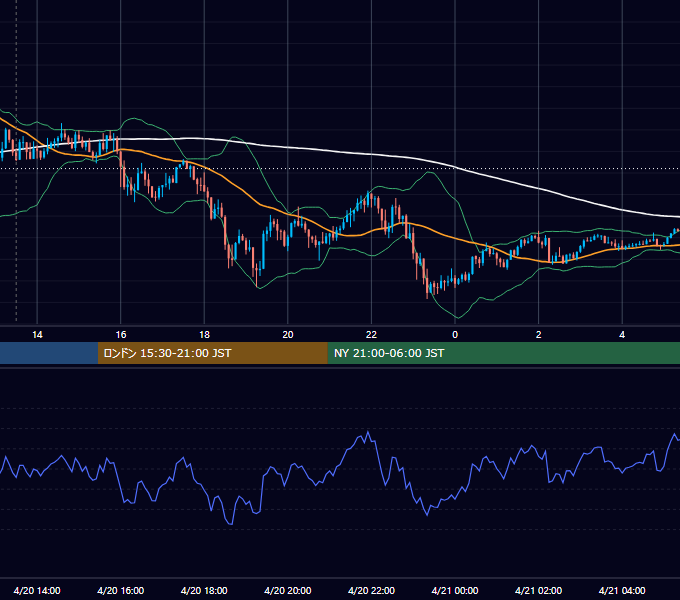Viewport: 680px width, 600px height.
Task: Click the 4/21 04:00 date label
Action: click(622, 590)
